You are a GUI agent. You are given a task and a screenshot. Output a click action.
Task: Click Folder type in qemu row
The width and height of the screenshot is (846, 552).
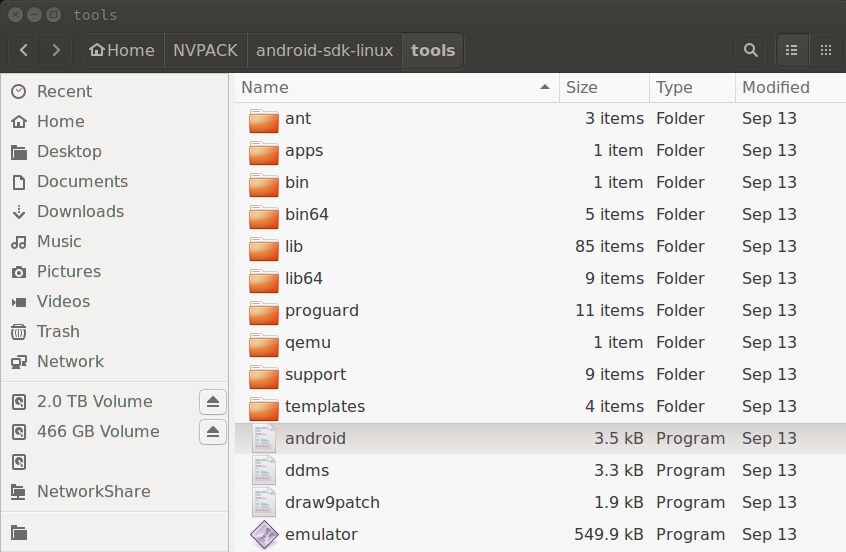point(680,343)
